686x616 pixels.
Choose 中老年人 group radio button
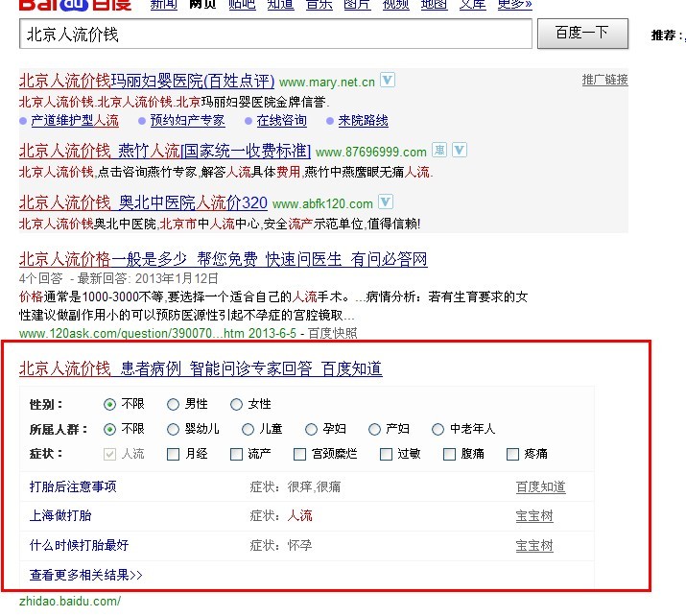[438, 429]
